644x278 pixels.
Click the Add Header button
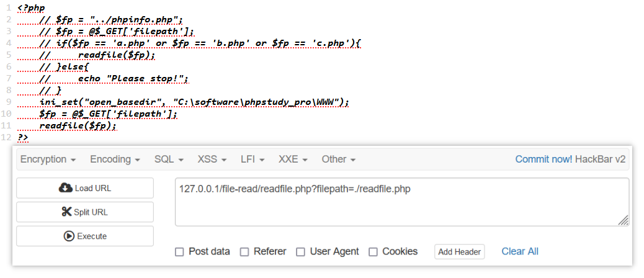pos(460,252)
